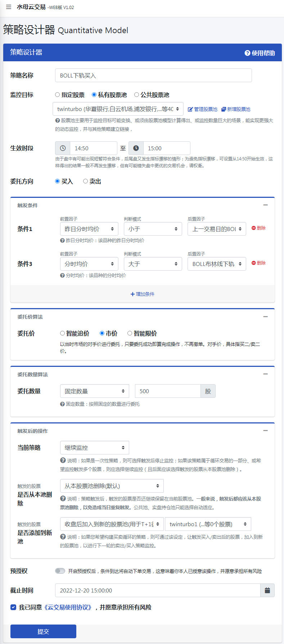Delete 条件3 with the red 删除 icon

coord(258,263)
